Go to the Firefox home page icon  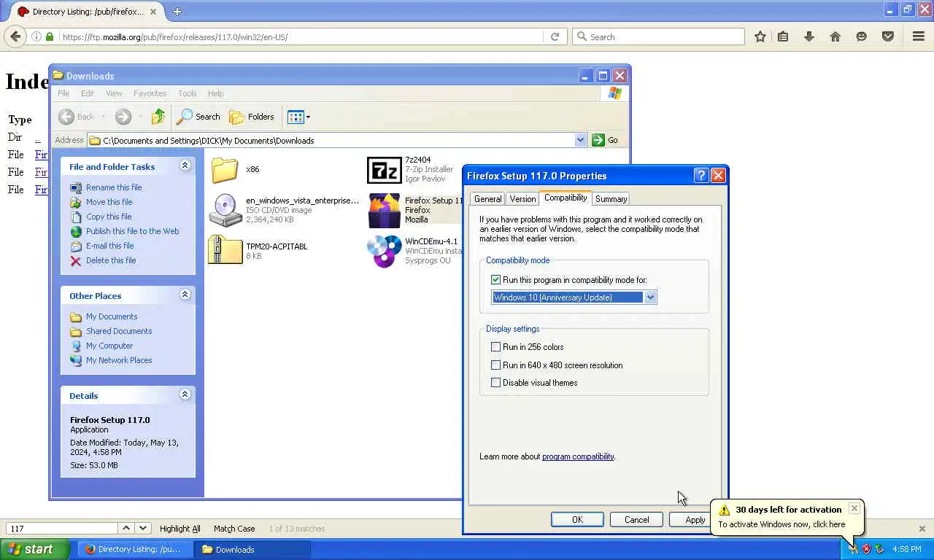pyautogui.click(x=835, y=36)
